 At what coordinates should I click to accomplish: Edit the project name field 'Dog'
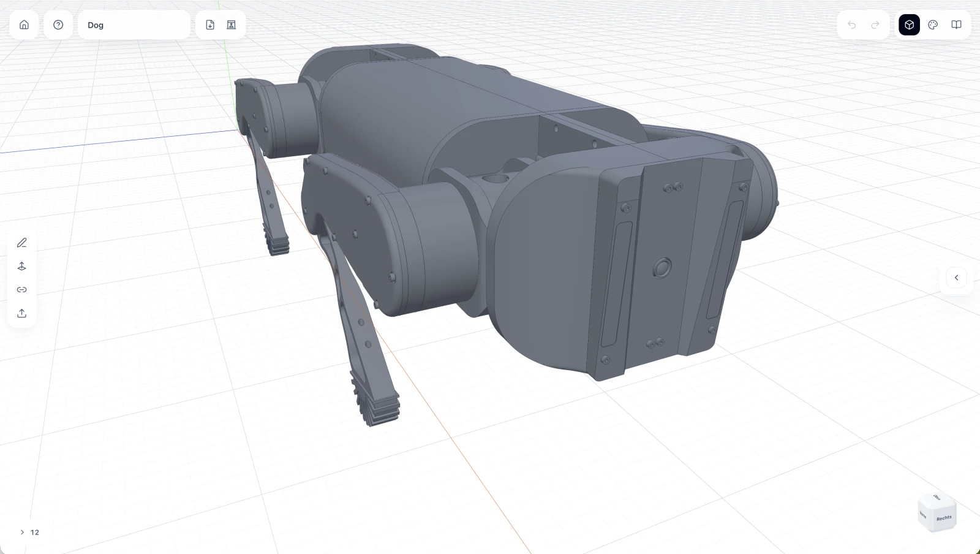tap(134, 25)
